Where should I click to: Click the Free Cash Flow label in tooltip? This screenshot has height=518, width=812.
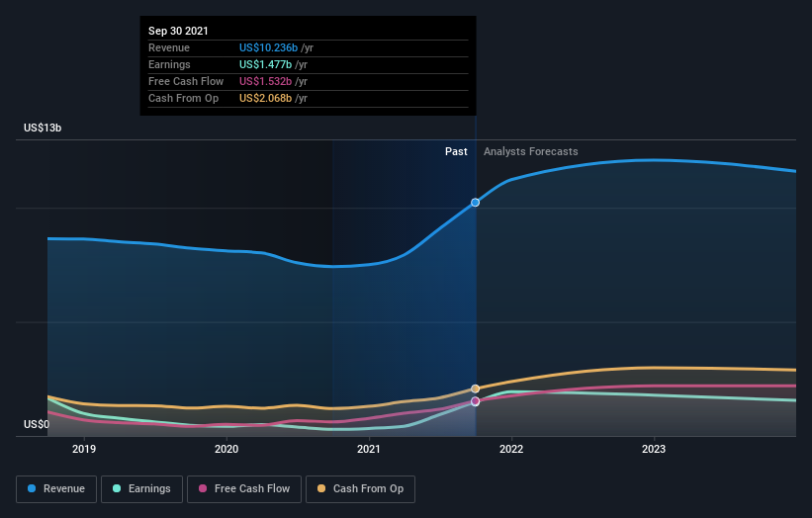(186, 81)
